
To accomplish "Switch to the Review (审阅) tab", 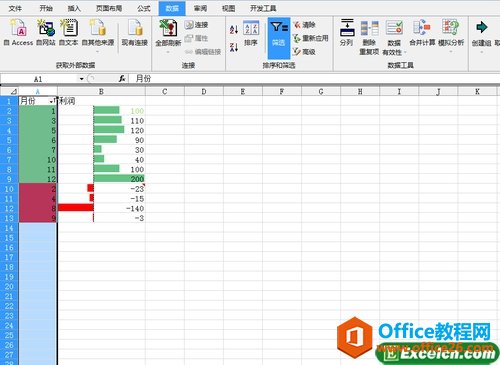I will [x=200, y=8].
